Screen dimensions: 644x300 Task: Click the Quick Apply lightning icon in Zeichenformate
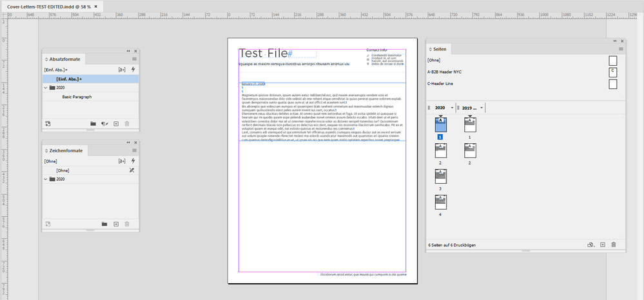coord(133,161)
